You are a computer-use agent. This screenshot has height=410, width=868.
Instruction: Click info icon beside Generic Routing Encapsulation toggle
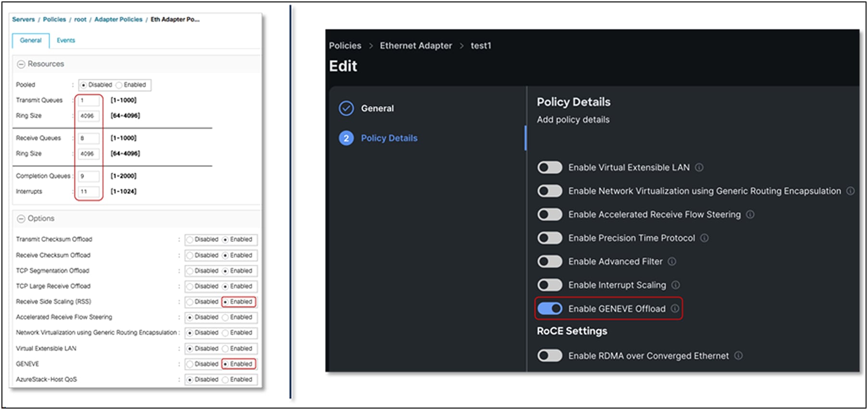point(850,191)
